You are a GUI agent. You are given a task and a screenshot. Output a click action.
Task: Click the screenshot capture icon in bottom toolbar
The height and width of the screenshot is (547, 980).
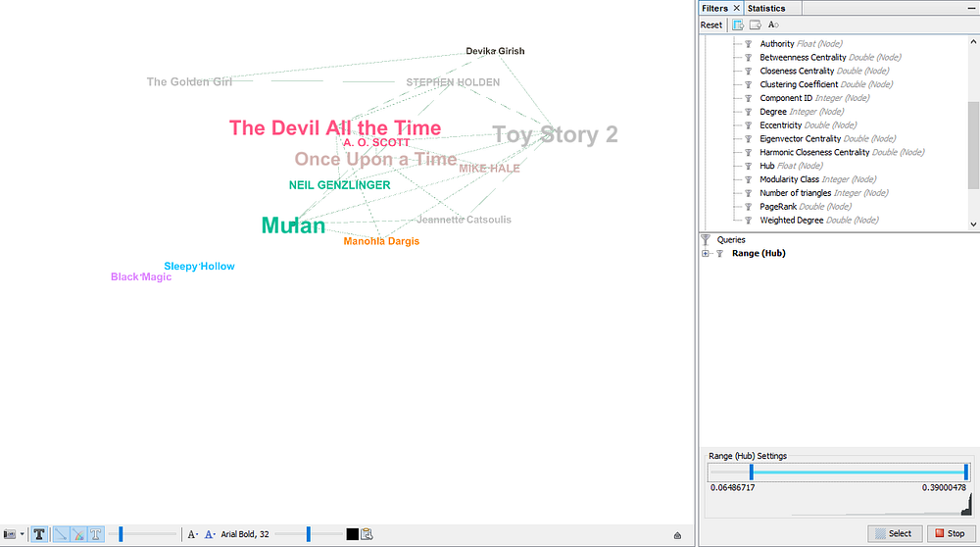coord(10,534)
